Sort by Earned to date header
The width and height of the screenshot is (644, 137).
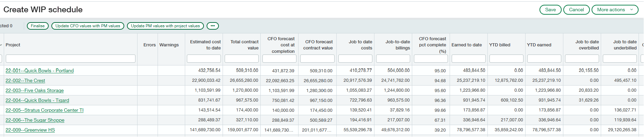click(467, 45)
